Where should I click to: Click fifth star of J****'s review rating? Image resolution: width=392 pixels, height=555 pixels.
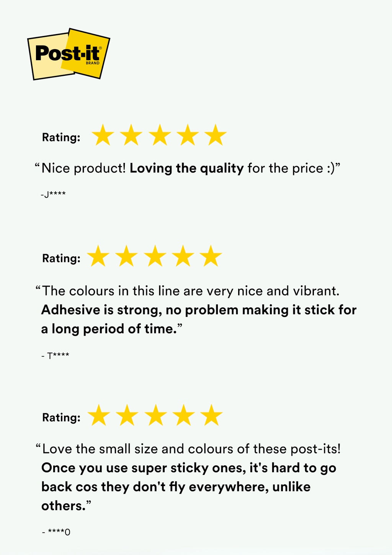click(x=216, y=135)
